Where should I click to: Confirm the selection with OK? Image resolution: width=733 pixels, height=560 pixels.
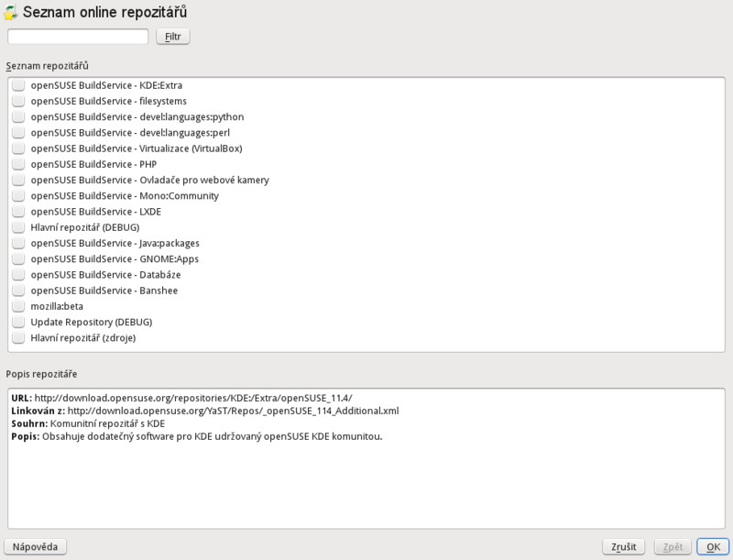coord(713,547)
